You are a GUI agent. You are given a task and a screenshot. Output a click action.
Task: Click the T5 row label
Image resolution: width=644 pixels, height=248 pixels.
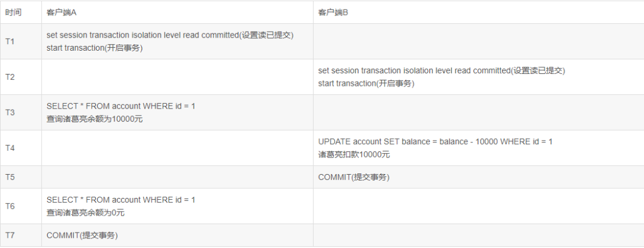pos(10,177)
